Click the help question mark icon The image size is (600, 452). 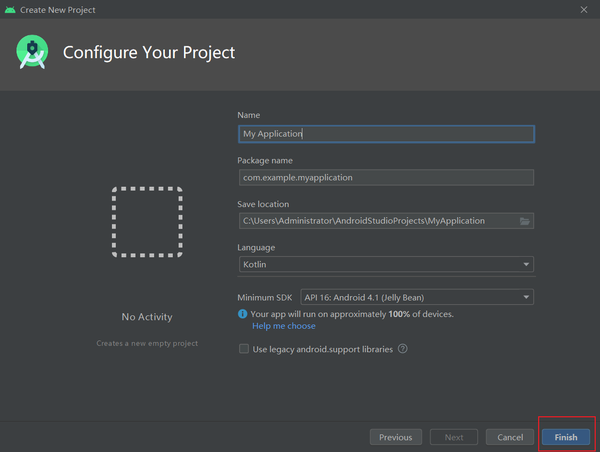click(403, 349)
